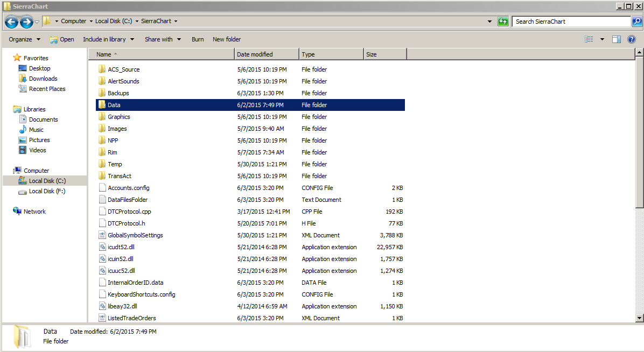Toggle the preview pane icon
The width and height of the screenshot is (644, 352).
coord(617,39)
